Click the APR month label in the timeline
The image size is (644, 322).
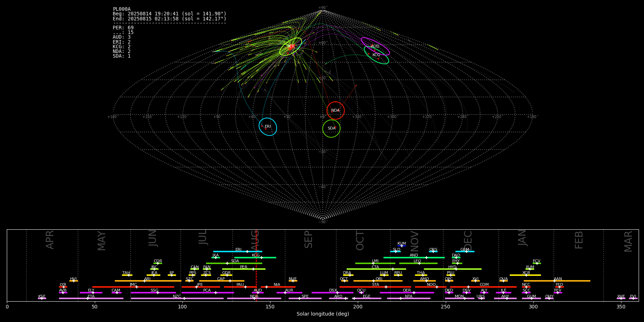[50, 240]
